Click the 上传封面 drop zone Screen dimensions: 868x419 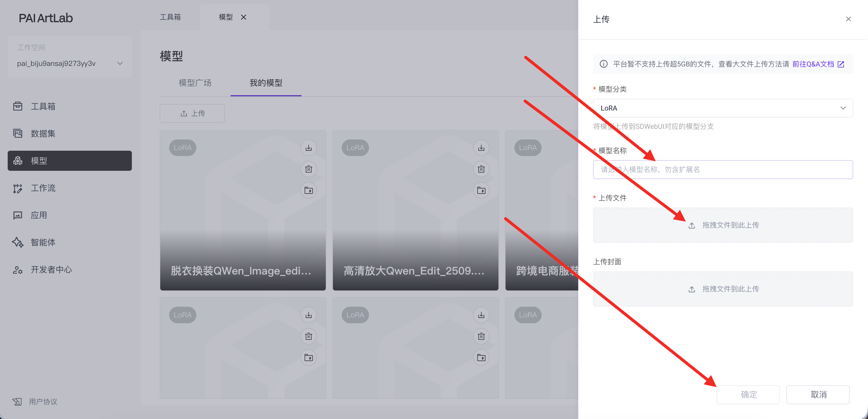(x=723, y=289)
